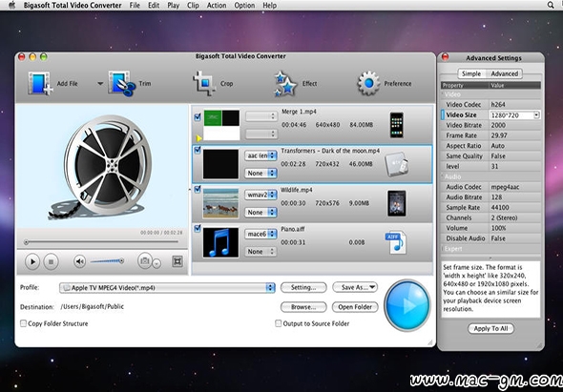Open the File menu
The width and height of the screenshot is (563, 392).
[135, 5]
